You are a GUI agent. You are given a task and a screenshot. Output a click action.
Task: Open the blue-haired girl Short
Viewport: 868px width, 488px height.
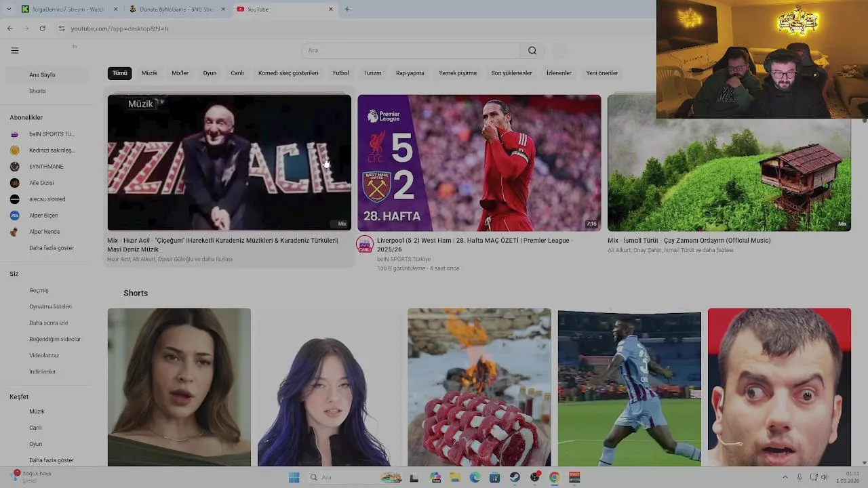click(x=329, y=387)
